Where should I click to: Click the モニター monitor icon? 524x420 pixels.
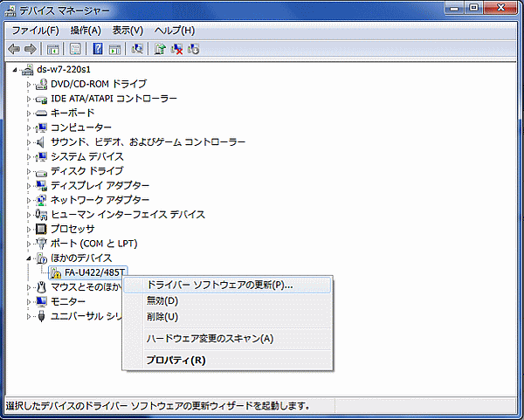41,302
